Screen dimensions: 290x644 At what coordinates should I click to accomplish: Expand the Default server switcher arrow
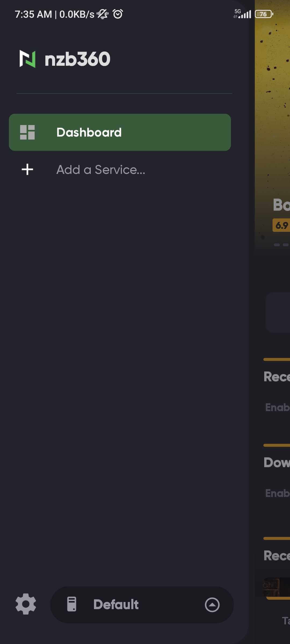click(x=212, y=605)
